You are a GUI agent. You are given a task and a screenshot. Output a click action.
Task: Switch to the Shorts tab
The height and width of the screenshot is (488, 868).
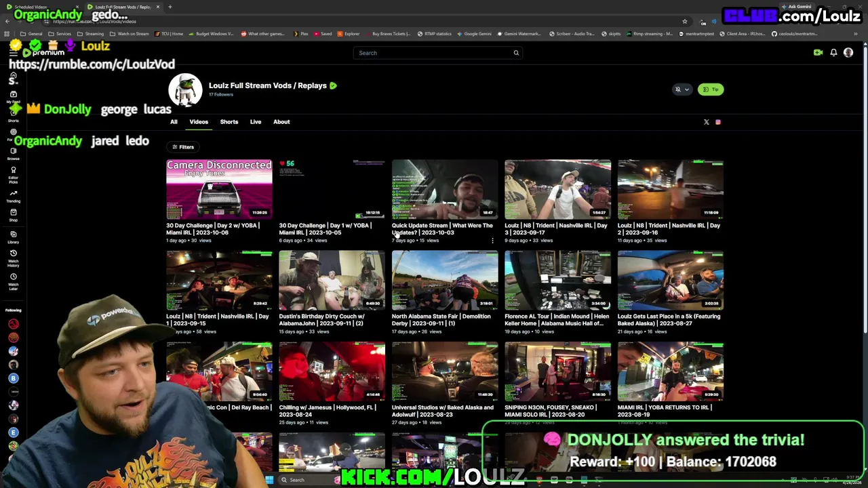tap(229, 122)
